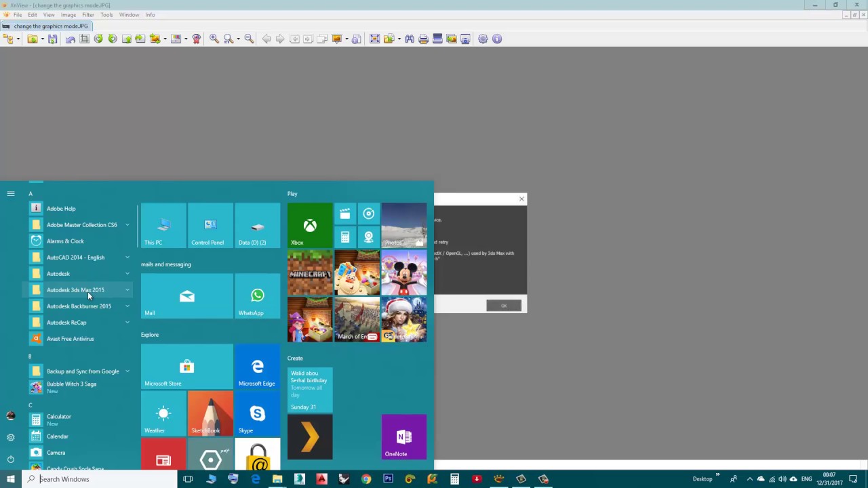Open the Image menu in XnView
Screen dimensions: 868x488
pyautogui.click(x=68, y=15)
